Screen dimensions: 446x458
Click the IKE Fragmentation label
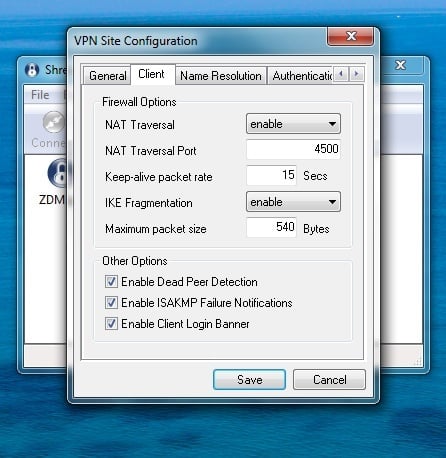pyautogui.click(x=149, y=203)
